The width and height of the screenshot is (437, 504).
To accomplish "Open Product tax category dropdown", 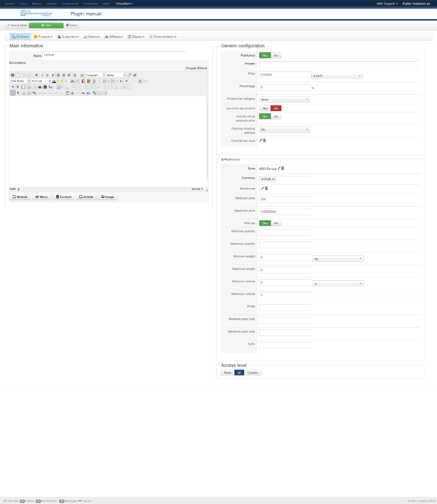I will coord(285,100).
